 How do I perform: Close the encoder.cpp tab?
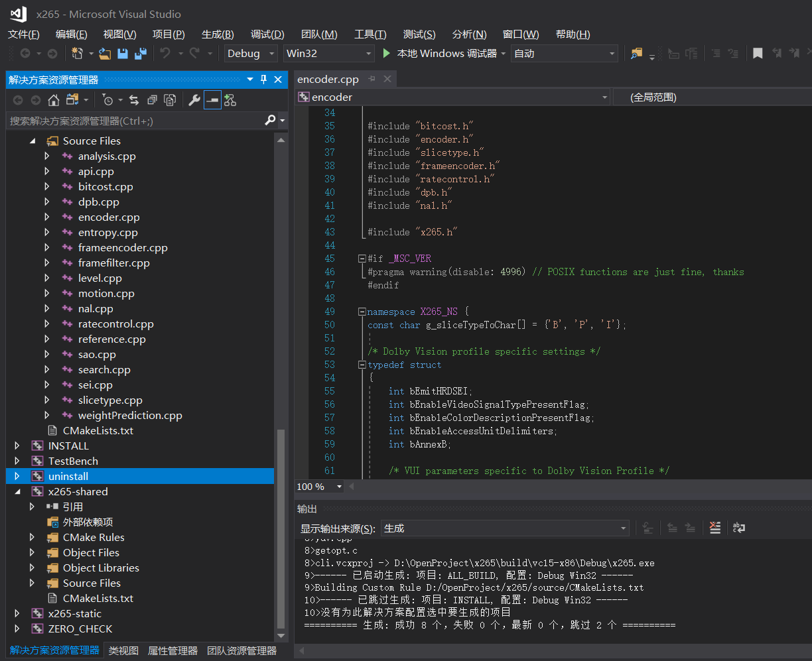[x=387, y=79]
